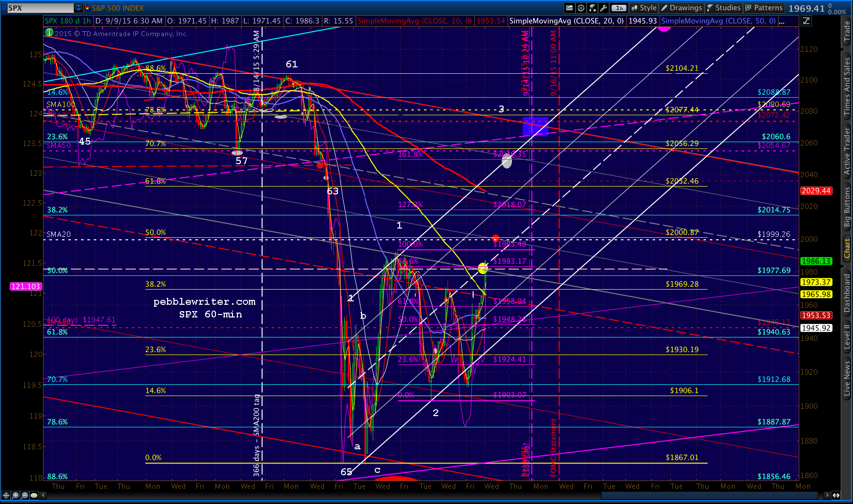Toggle the oval drawing button in bottom toolbar
853x504 pixels.
(34, 495)
